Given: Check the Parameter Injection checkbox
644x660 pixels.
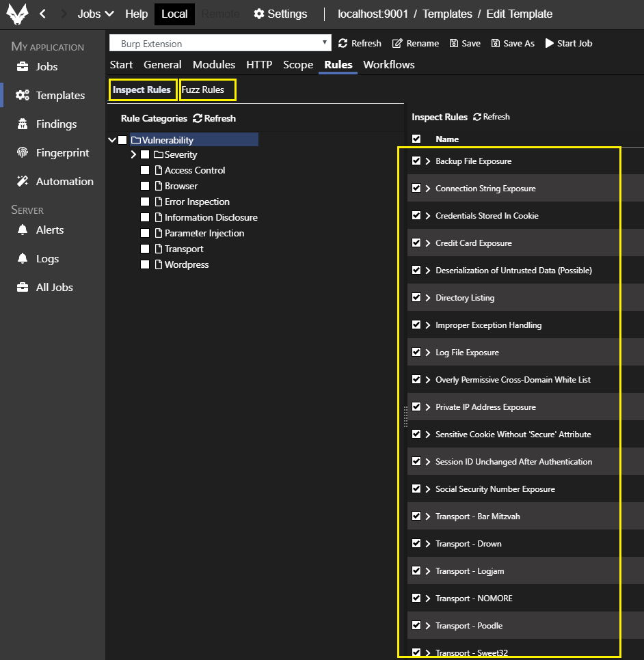Looking at the screenshot, I should click(x=145, y=233).
